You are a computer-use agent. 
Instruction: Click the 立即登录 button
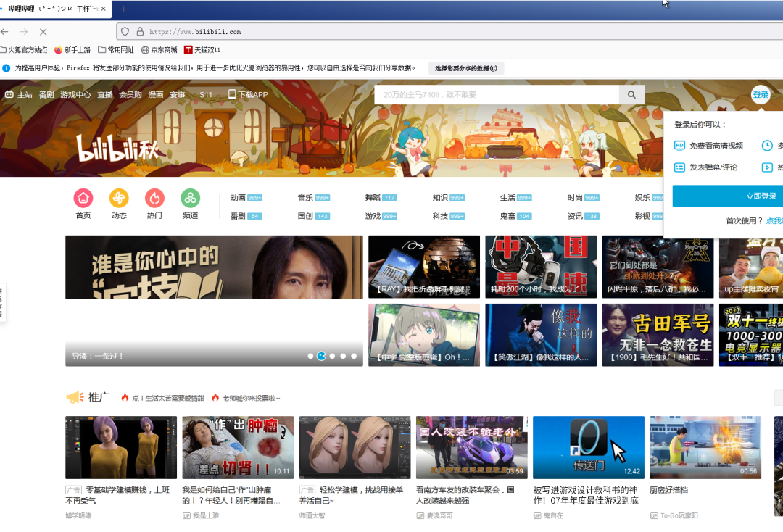(x=728, y=196)
